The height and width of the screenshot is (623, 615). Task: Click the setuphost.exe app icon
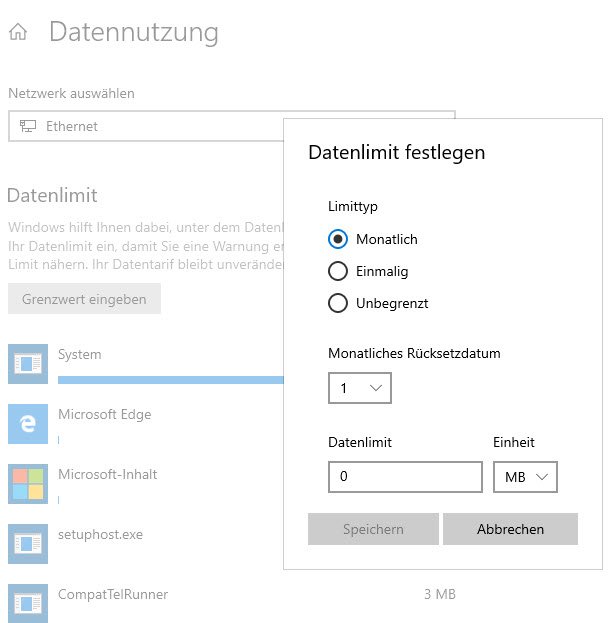(x=28, y=543)
